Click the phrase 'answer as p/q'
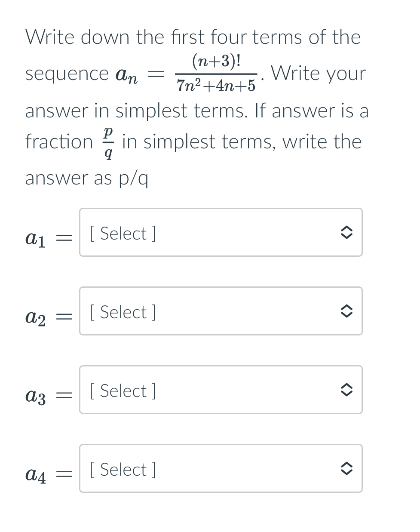This screenshot has height=532, width=420. [87, 178]
